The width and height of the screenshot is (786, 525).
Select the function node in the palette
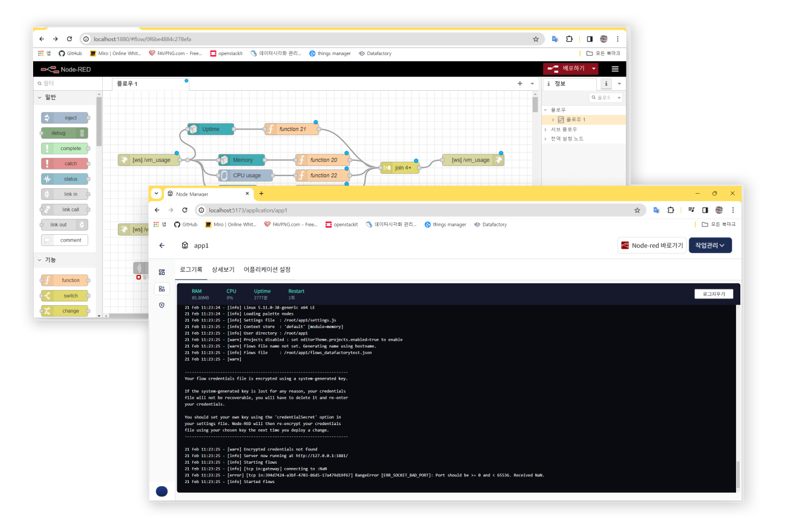pos(65,280)
